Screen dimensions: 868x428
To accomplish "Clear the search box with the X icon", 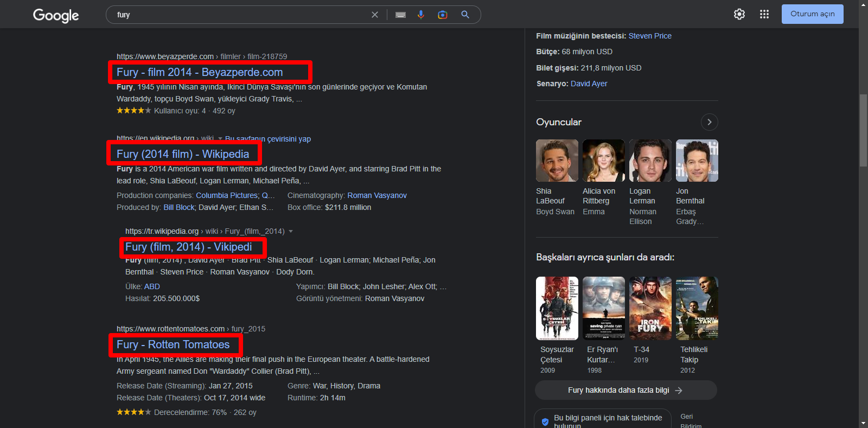I will point(375,15).
